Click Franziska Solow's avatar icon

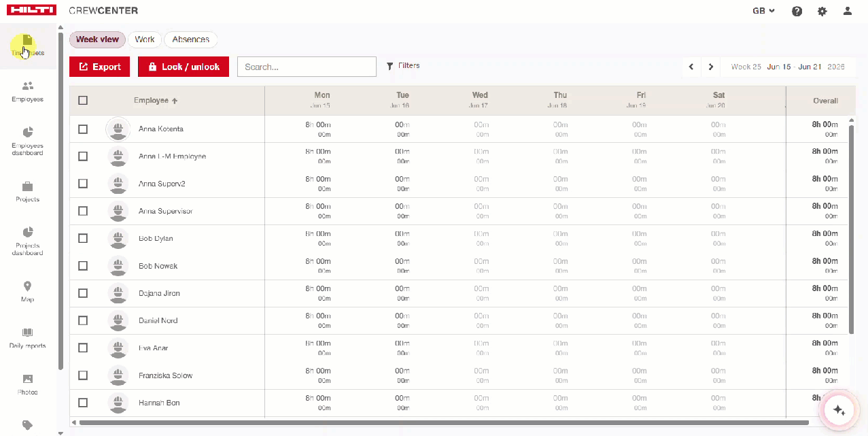(118, 375)
